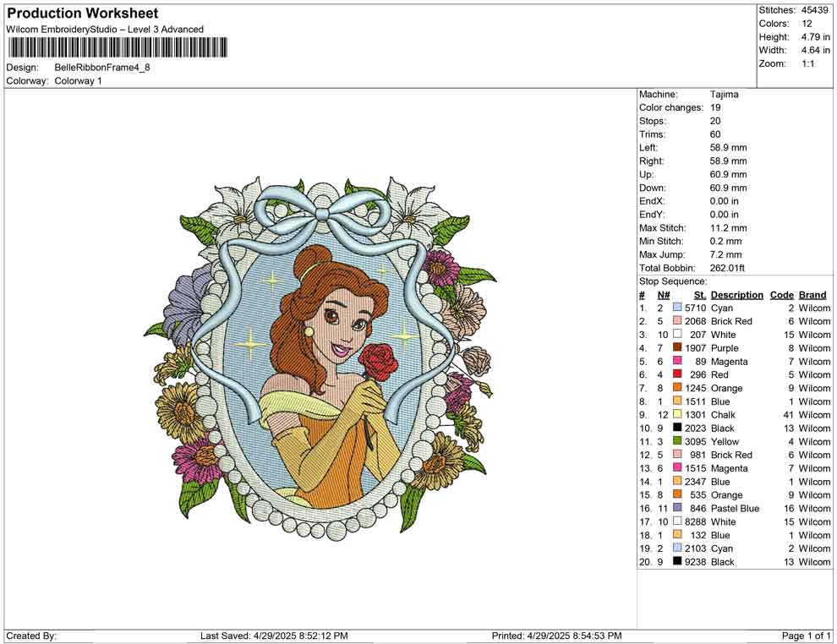Click the Stops value '20'
Screen dimensions: 837x644
click(715, 121)
